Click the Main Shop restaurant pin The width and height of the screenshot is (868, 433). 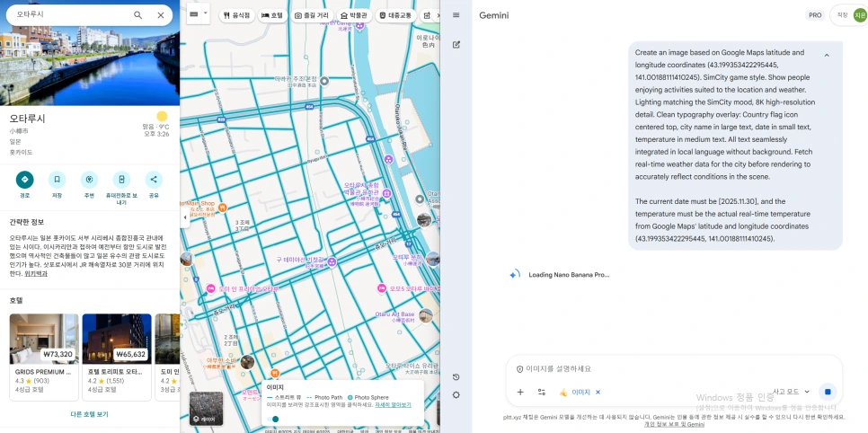pyautogui.click(x=222, y=208)
